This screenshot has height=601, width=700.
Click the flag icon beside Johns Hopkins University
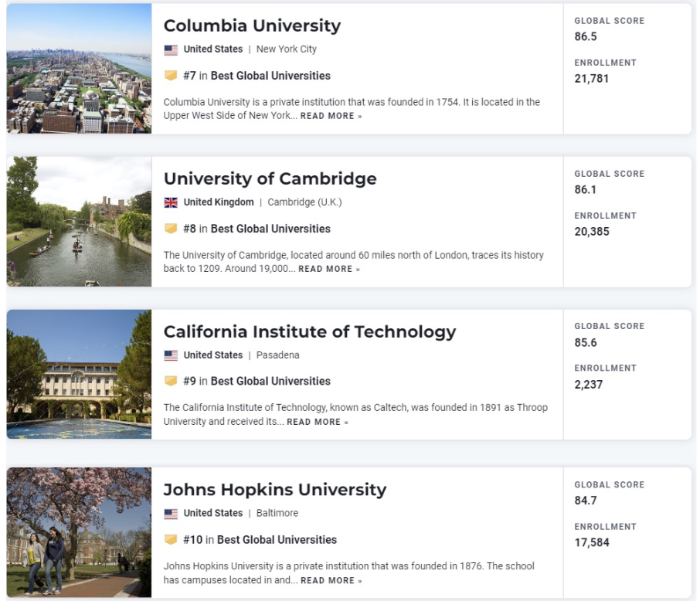pos(172,512)
